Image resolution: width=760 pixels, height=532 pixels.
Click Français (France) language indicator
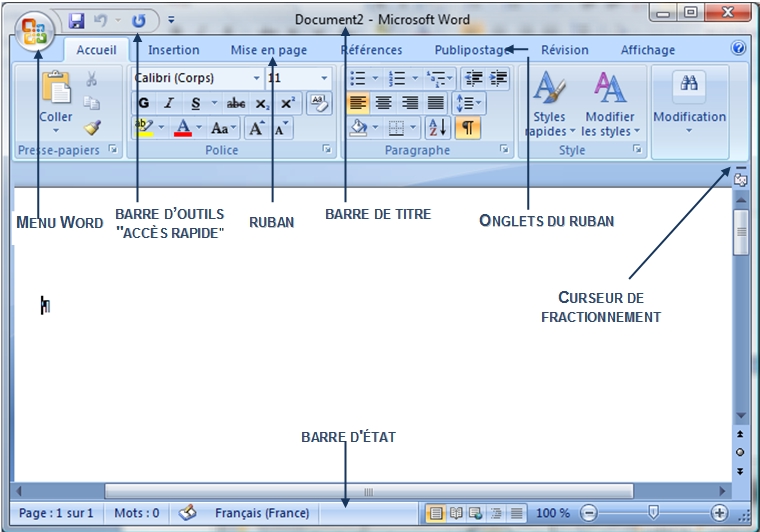(x=262, y=513)
